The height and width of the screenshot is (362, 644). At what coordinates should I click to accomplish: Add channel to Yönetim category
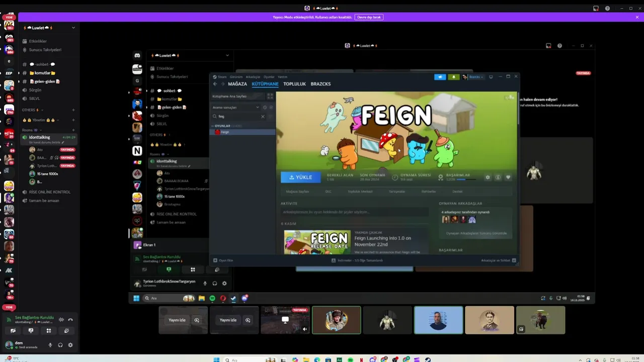(73, 120)
